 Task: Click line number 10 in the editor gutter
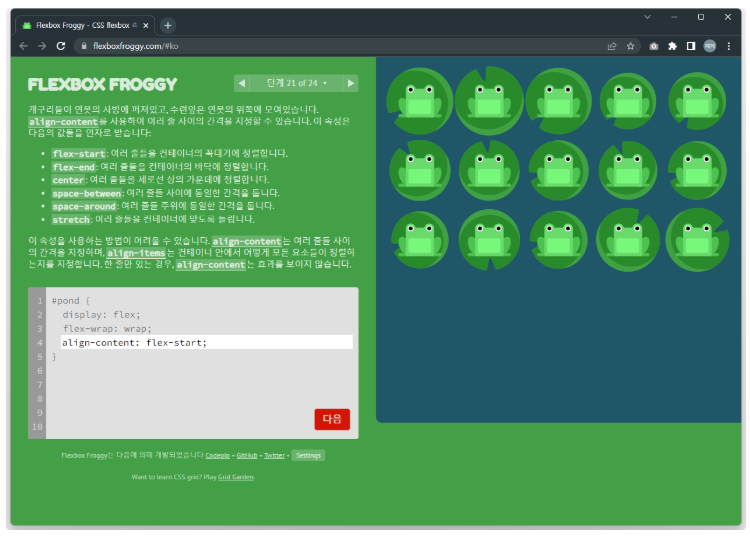pos(37,427)
